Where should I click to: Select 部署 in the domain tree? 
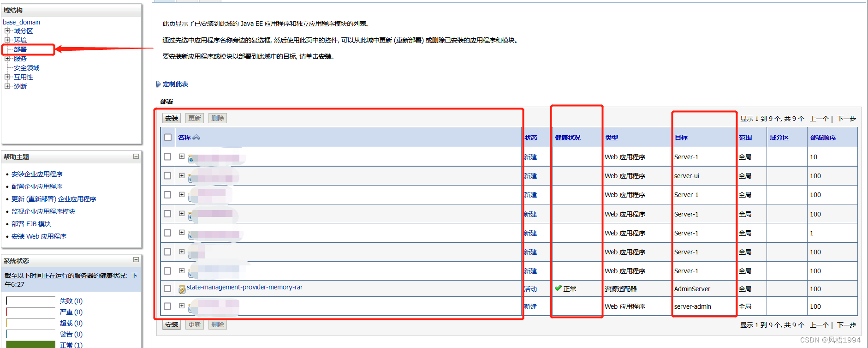coord(20,49)
